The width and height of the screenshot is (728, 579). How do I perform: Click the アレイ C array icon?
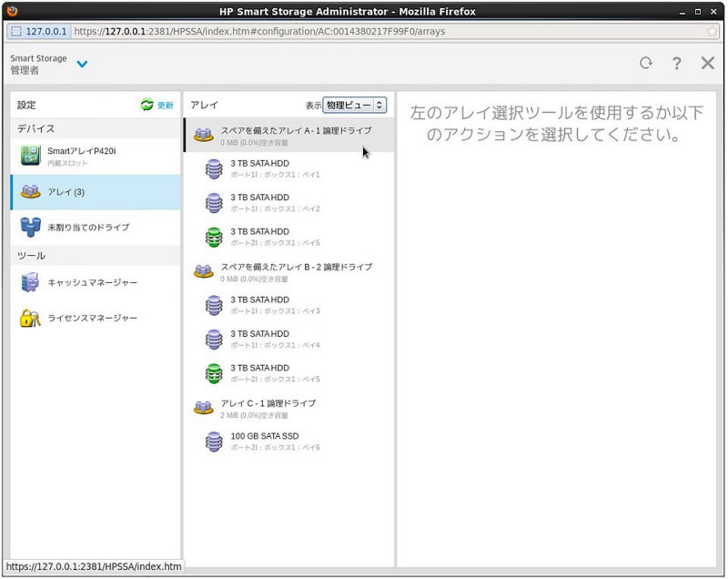(x=203, y=408)
